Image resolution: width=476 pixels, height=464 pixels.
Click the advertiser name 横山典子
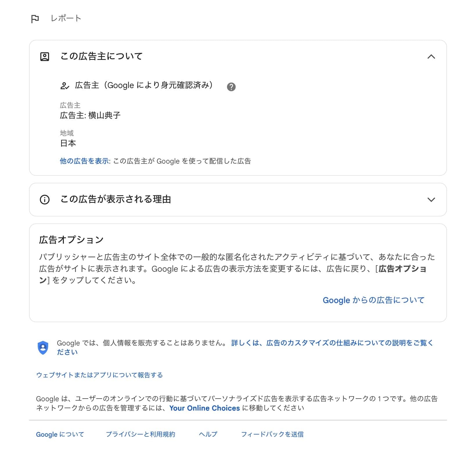[104, 115]
